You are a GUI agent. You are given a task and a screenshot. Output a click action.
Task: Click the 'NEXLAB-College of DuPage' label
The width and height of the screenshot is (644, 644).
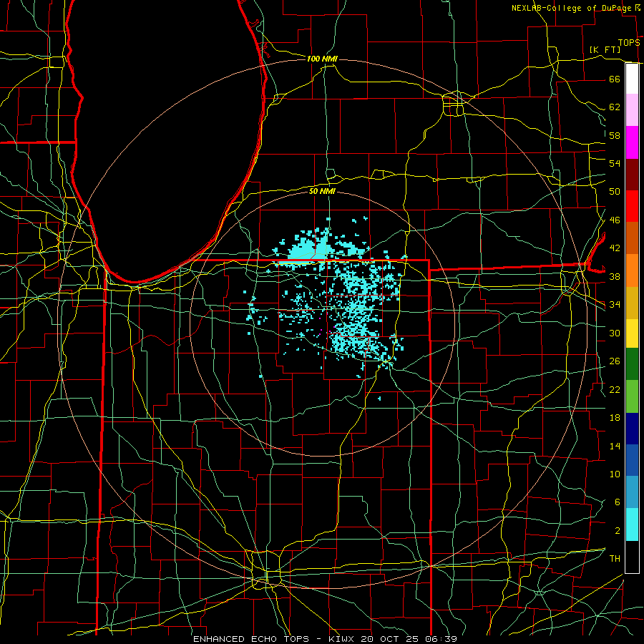(571, 8)
